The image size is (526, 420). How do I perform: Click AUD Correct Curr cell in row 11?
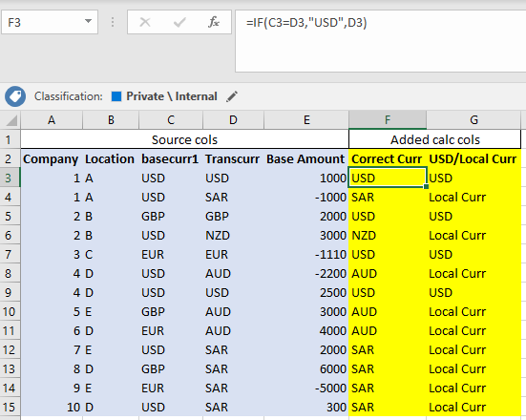pos(388,331)
